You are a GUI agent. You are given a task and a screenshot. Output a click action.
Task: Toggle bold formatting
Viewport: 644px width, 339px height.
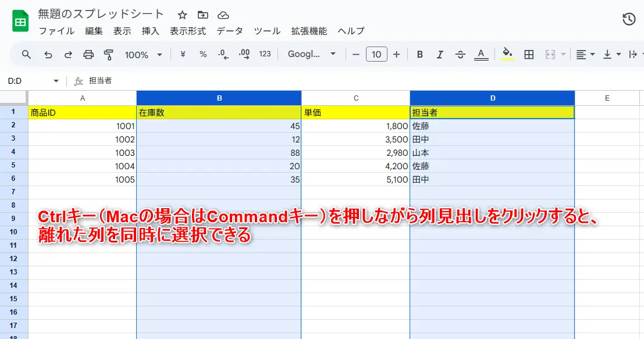pos(419,55)
